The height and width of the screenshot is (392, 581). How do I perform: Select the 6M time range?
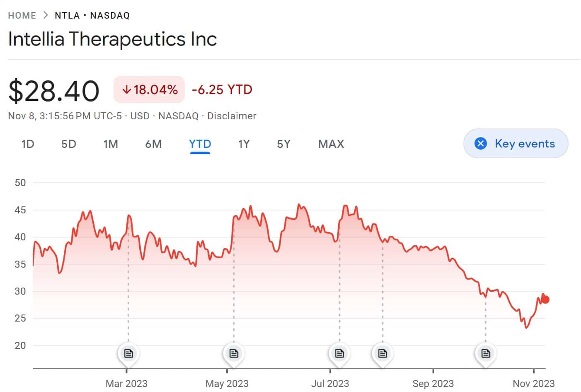[x=153, y=144]
